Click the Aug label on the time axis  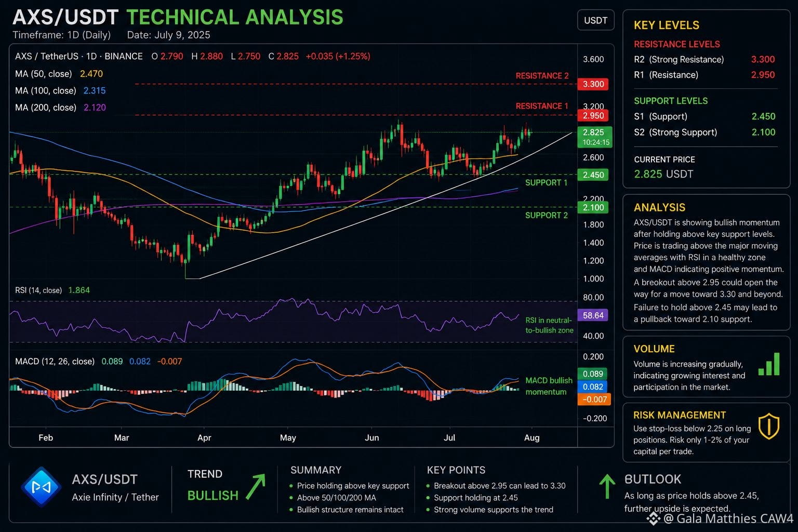[x=531, y=437]
